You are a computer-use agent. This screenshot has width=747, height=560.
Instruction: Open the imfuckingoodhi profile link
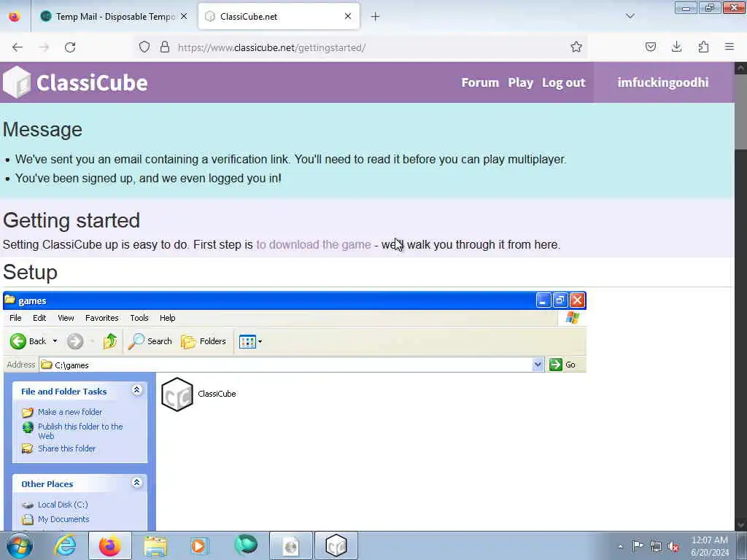click(662, 82)
